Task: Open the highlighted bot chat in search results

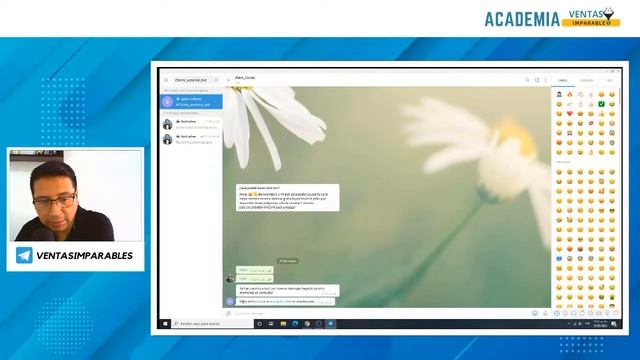Action: tap(191, 102)
